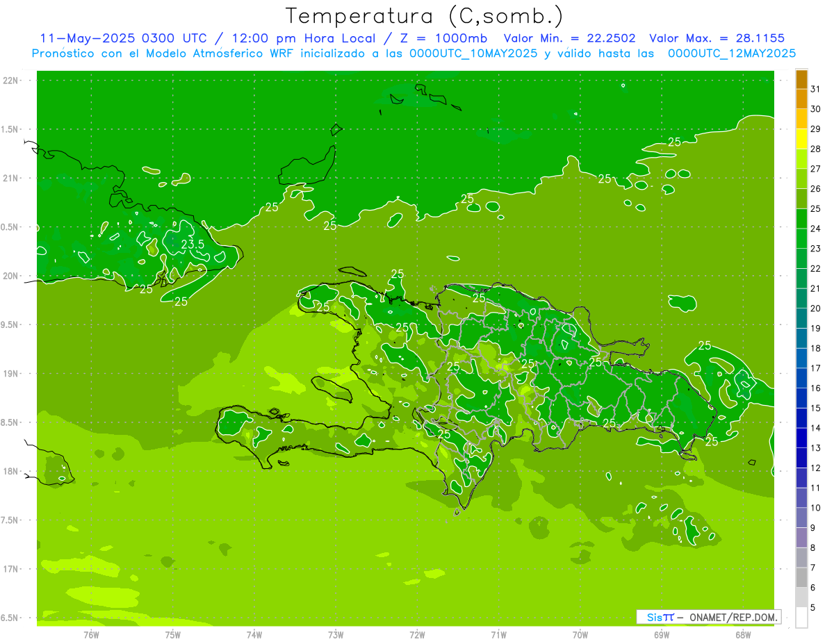Click the "10" label on the color bar
The height and width of the screenshot is (644, 834).
(816, 508)
